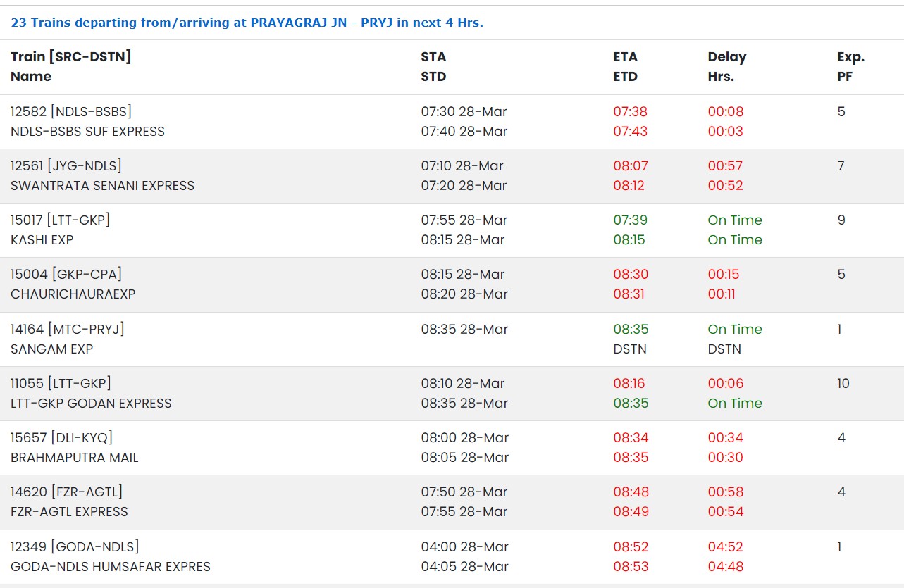Screen dimensions: 904x588
Task: Click SWANTRATA SENANI EXPRESS name
Action: 102,185
